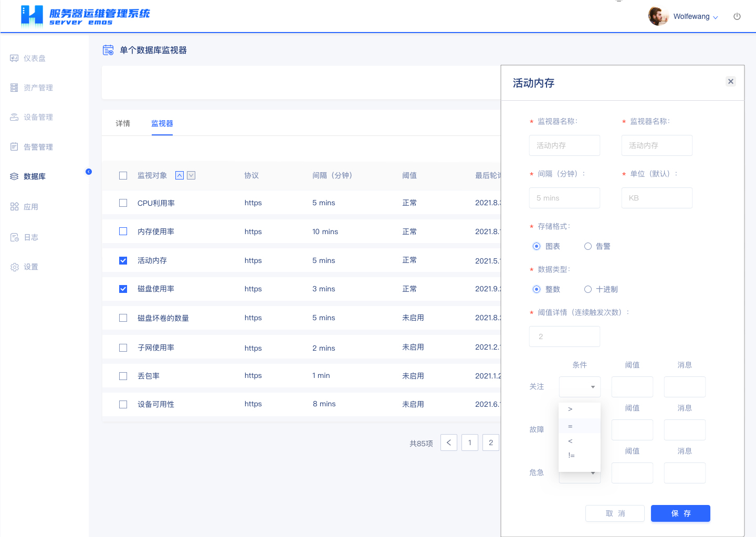Go to 设备管理 device management icon
Image resolution: width=756 pixels, height=537 pixels.
[15, 117]
